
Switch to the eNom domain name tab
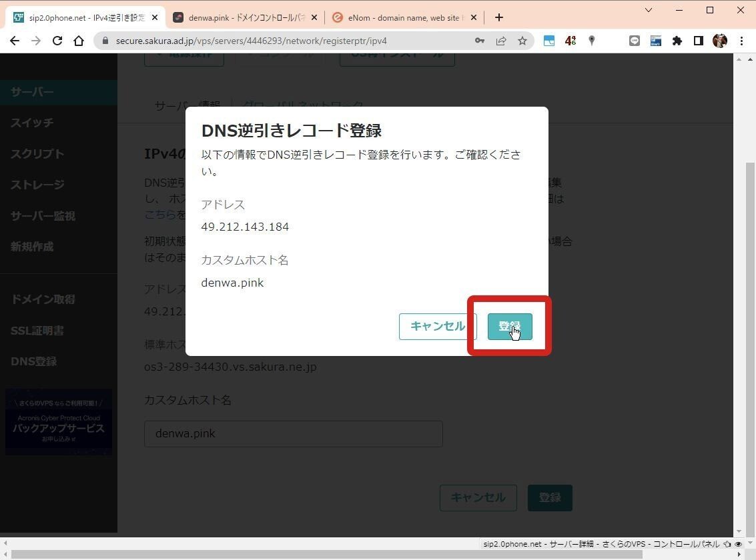[x=404, y=18]
